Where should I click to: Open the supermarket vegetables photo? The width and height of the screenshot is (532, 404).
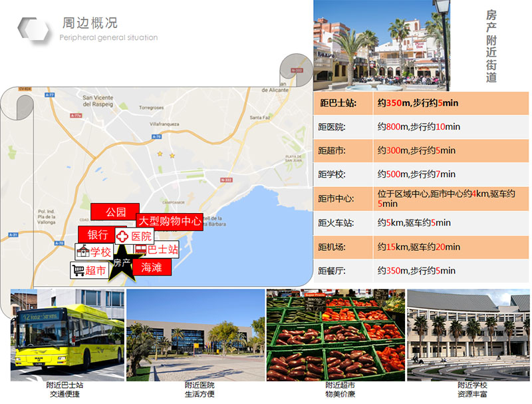[335, 335]
